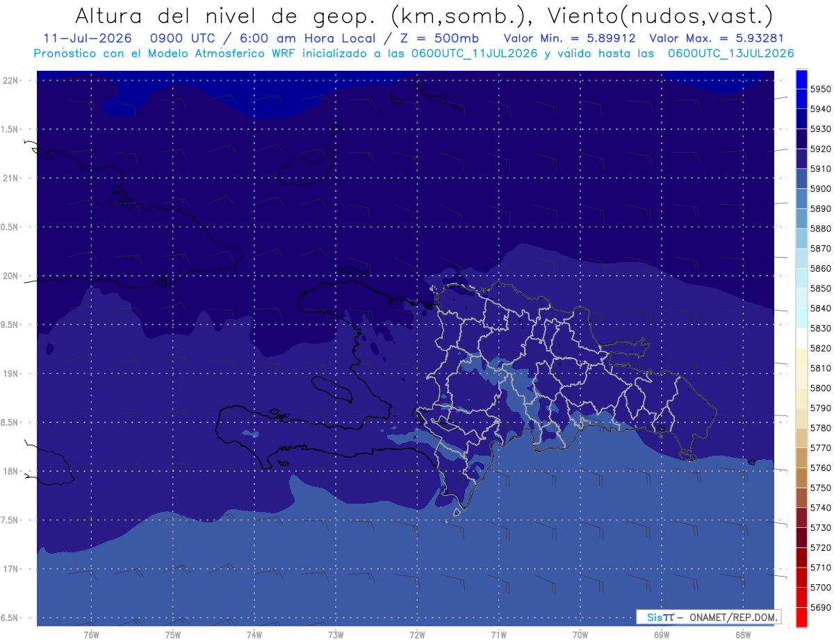Click the longitude axis label '73W'
The width and height of the screenshot is (834, 644).
click(336, 635)
